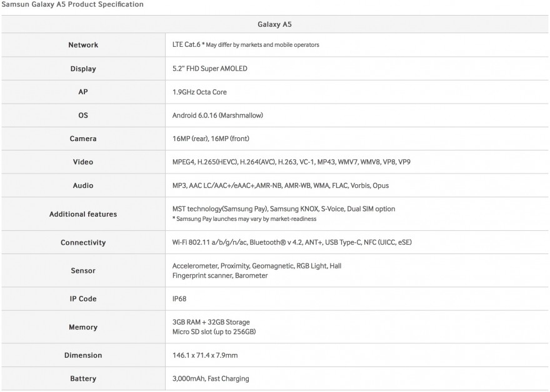Click the Fingerprint scanner, Barometer text

tap(220, 276)
